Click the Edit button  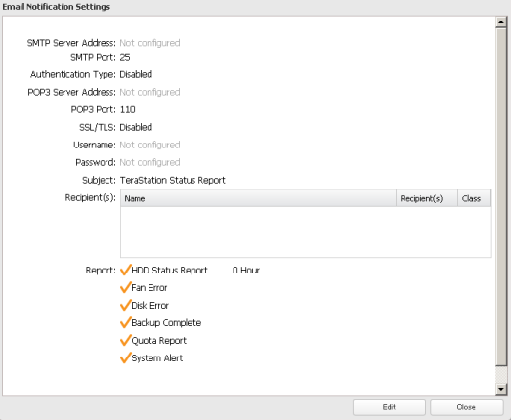tap(389, 407)
